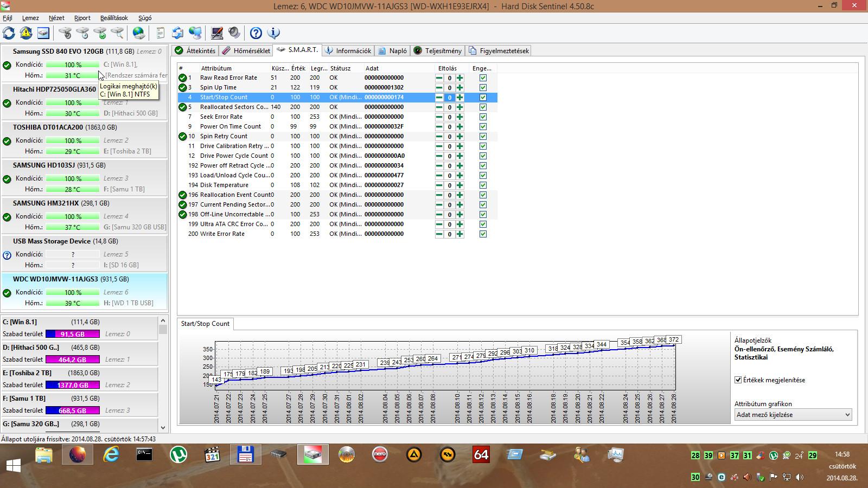This screenshot has height=488, width=868.
Task: Select the TOSHIBA DT01ACA200 disk entry
Action: tap(84, 139)
